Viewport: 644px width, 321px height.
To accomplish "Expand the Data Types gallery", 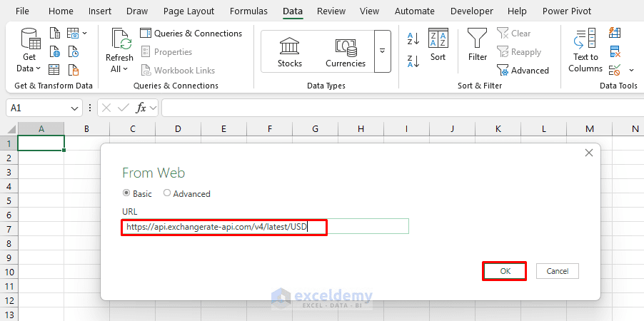I will [383, 51].
